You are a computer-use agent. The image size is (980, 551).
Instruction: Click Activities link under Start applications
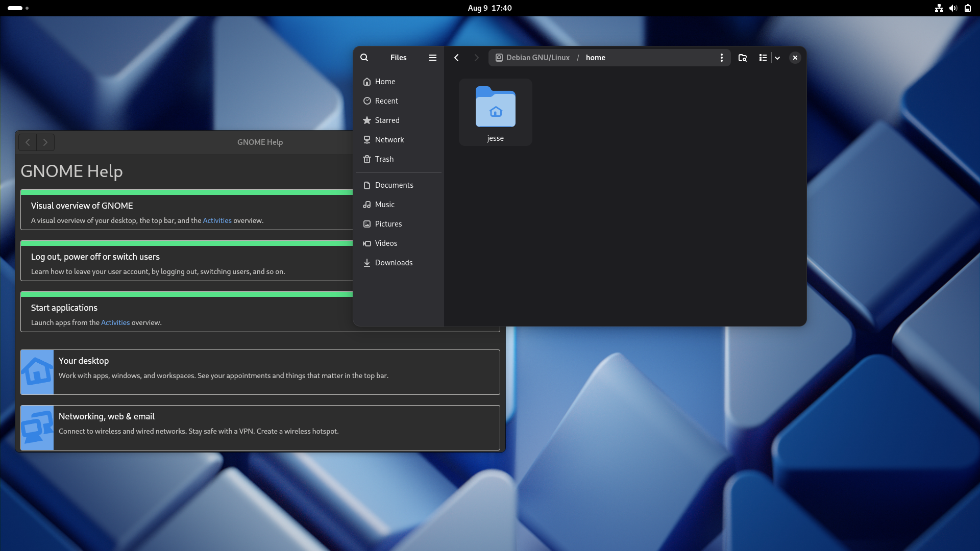click(115, 322)
